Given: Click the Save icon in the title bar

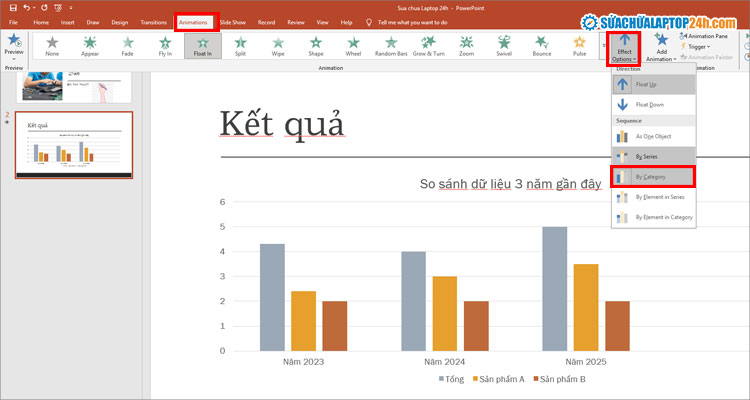Looking at the screenshot, I should (x=13, y=8).
